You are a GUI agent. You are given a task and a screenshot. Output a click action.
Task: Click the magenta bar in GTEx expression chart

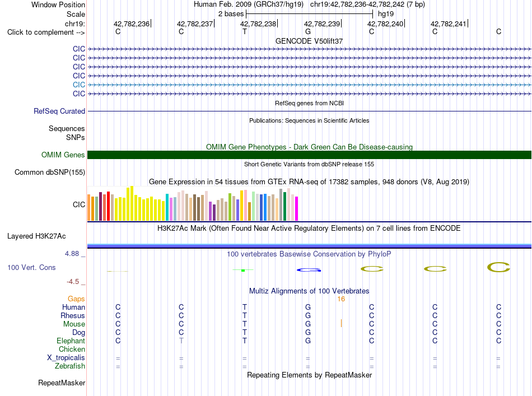click(x=297, y=209)
